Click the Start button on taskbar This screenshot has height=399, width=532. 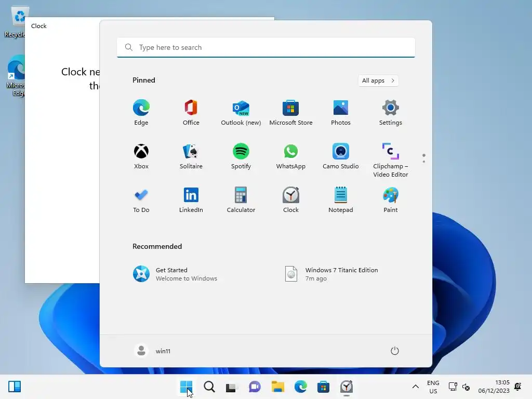tap(187, 387)
